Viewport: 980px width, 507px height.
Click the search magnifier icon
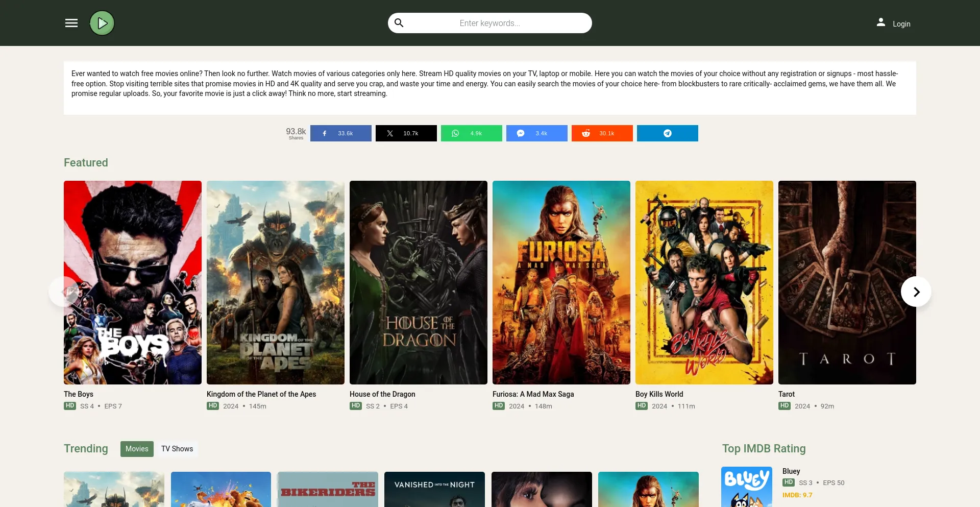pyautogui.click(x=399, y=23)
